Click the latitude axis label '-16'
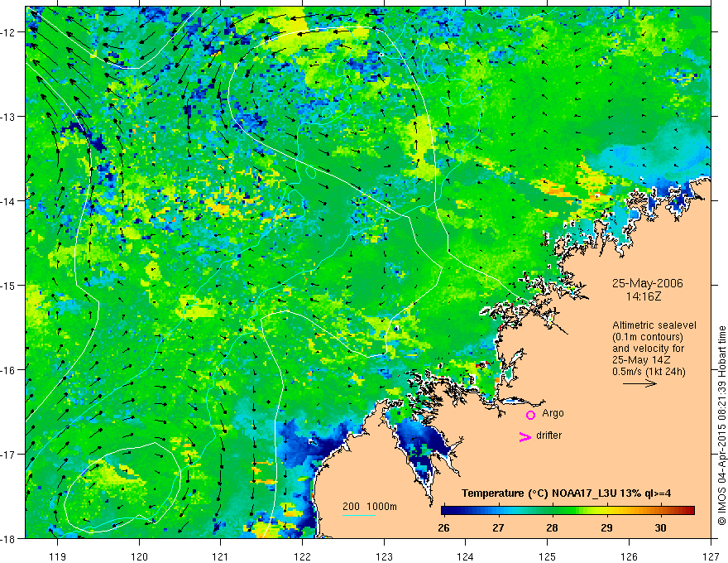Image resolution: width=728 pixels, height=563 pixels. [10, 370]
